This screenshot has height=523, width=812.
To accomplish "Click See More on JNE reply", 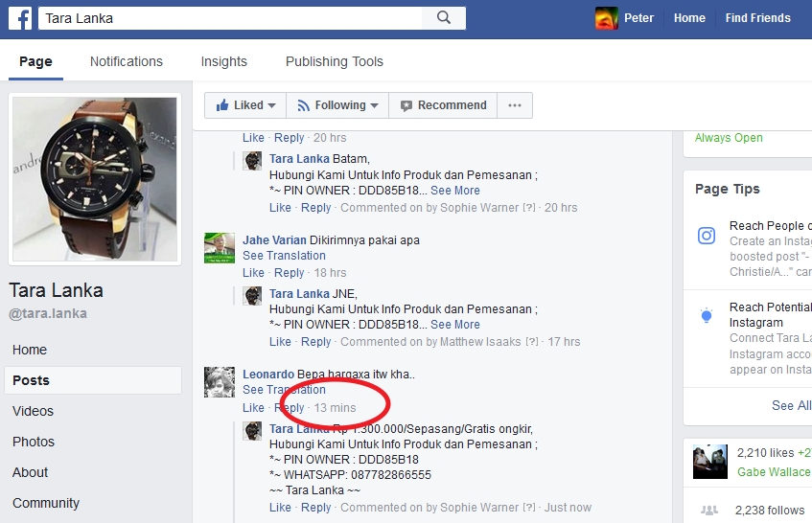I will tap(455, 325).
